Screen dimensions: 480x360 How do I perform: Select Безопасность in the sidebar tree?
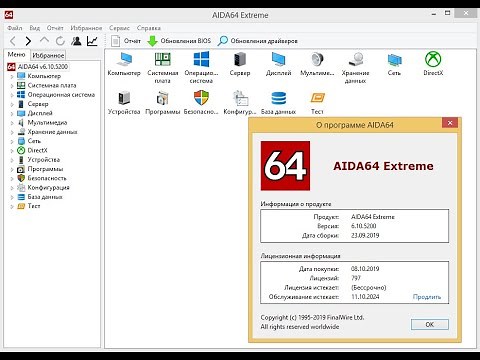click(x=47, y=178)
